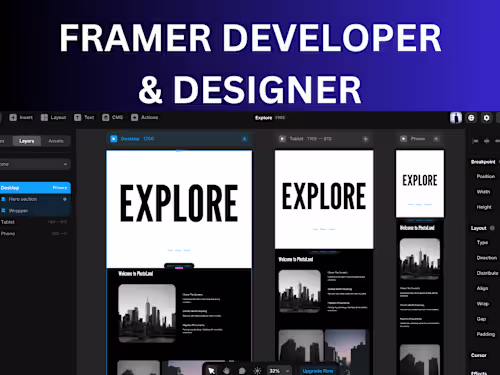The image size is (500, 375).
Task: Click the user avatar icon
Action: click(456, 118)
